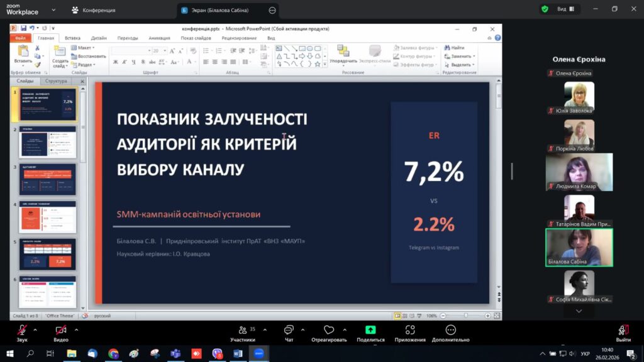Open Приложения apps icon
The image size is (644, 362).
pyautogui.click(x=410, y=330)
